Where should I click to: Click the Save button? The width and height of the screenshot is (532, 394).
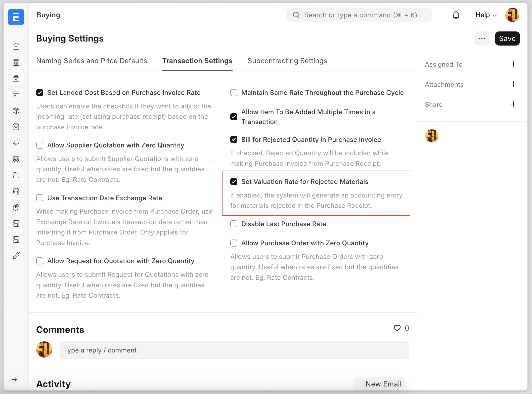tap(507, 38)
